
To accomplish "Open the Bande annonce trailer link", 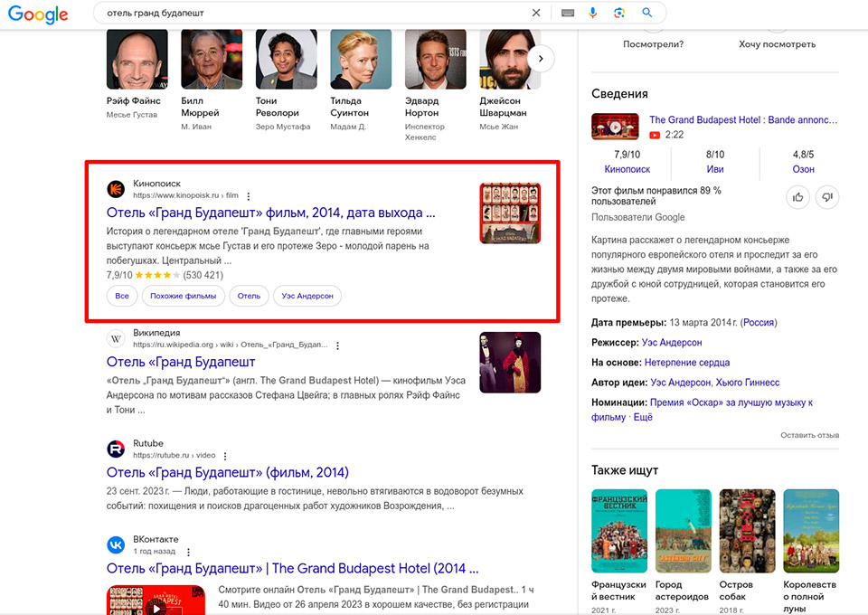I will point(743,119).
